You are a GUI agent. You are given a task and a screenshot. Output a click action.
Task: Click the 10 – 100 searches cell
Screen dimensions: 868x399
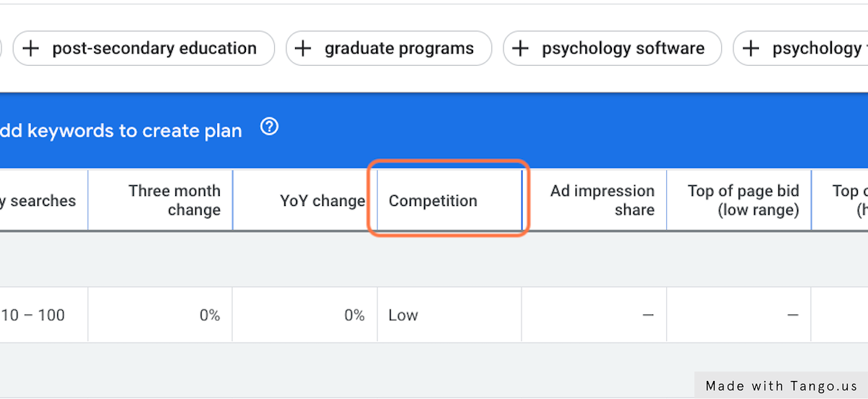(33, 315)
